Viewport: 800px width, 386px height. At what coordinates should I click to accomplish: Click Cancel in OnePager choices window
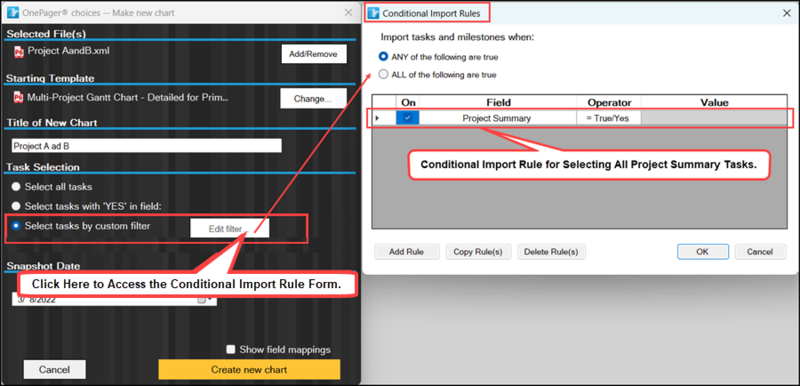pos(55,370)
